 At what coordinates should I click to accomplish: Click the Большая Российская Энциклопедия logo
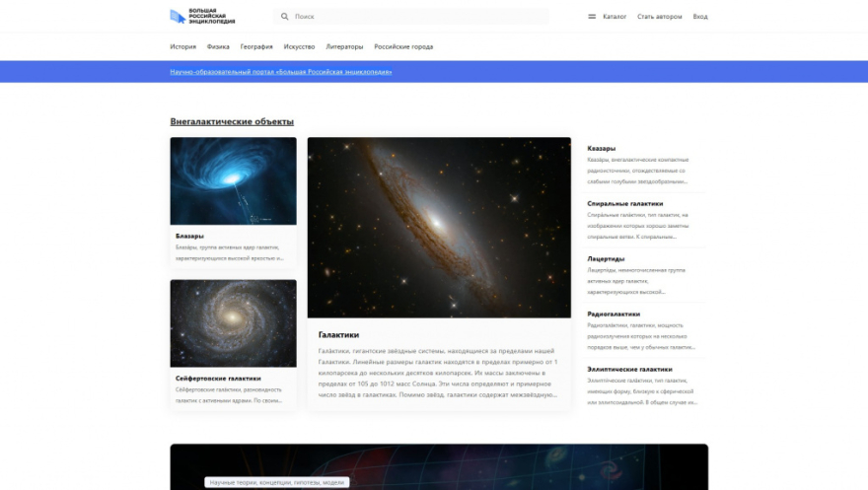click(x=202, y=17)
